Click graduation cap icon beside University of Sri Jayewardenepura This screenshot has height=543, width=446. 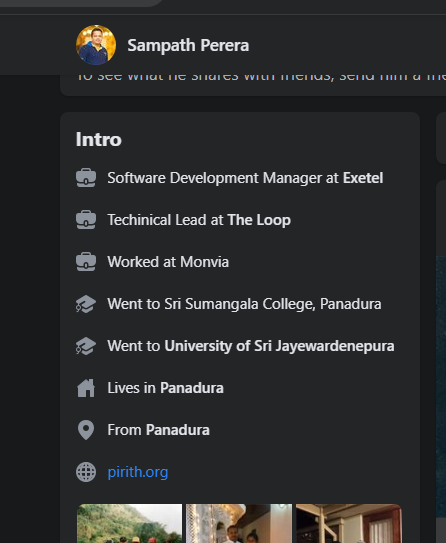coord(86,346)
